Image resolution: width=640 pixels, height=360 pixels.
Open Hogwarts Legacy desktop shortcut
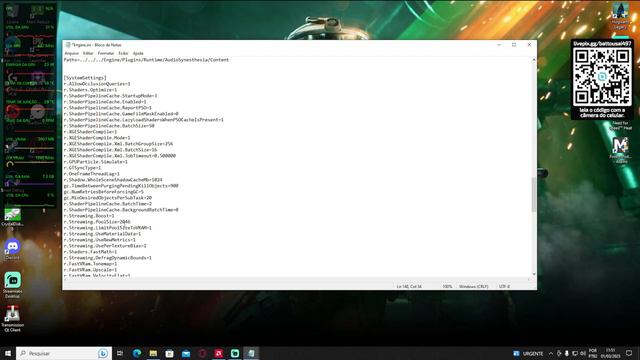(x=620, y=16)
